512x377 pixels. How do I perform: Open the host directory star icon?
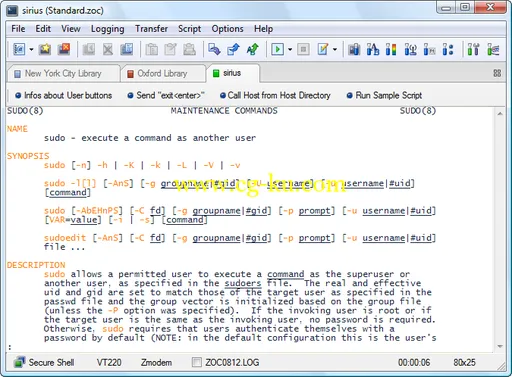tap(45, 49)
